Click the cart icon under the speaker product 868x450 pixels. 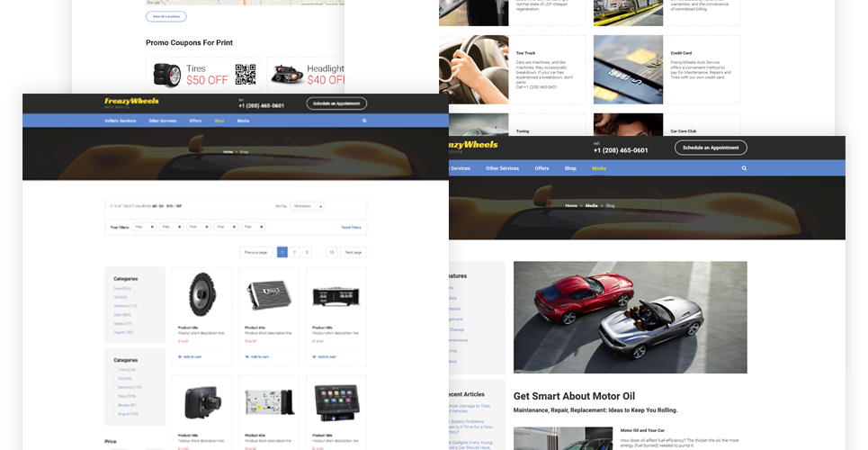click(x=180, y=357)
